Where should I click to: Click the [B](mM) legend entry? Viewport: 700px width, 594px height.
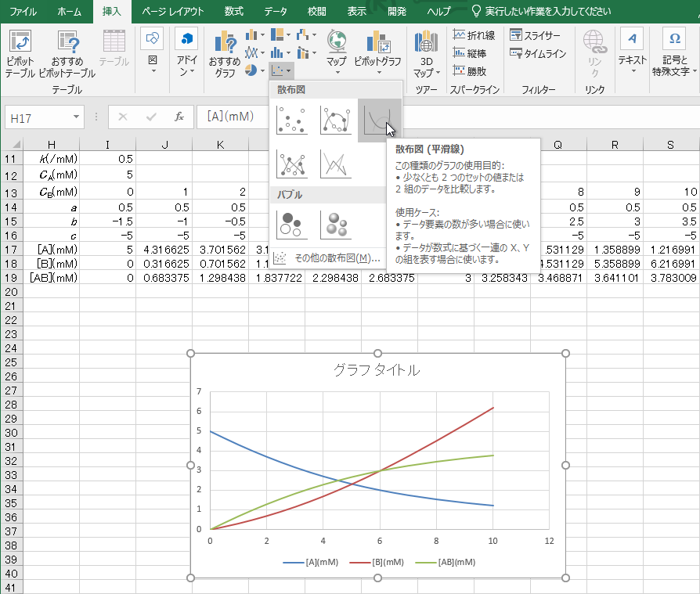(377, 563)
